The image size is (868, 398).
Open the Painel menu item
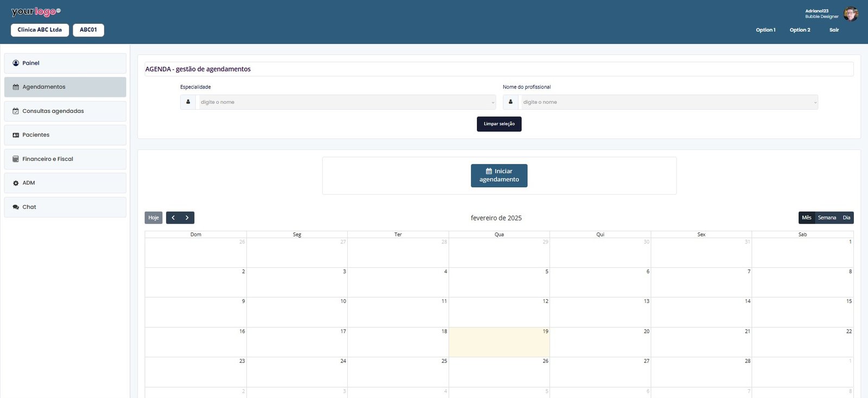(65, 63)
